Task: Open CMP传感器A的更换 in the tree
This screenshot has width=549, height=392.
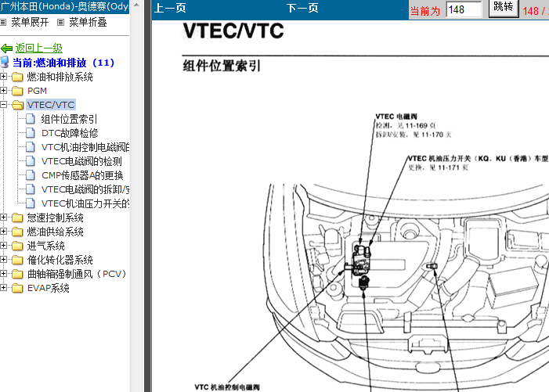Action: [x=82, y=175]
